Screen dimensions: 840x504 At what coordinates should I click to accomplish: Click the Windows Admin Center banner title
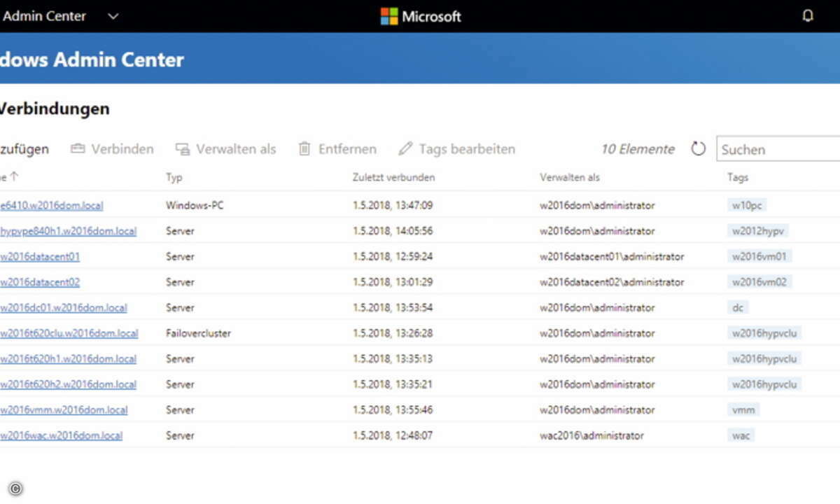tap(92, 59)
